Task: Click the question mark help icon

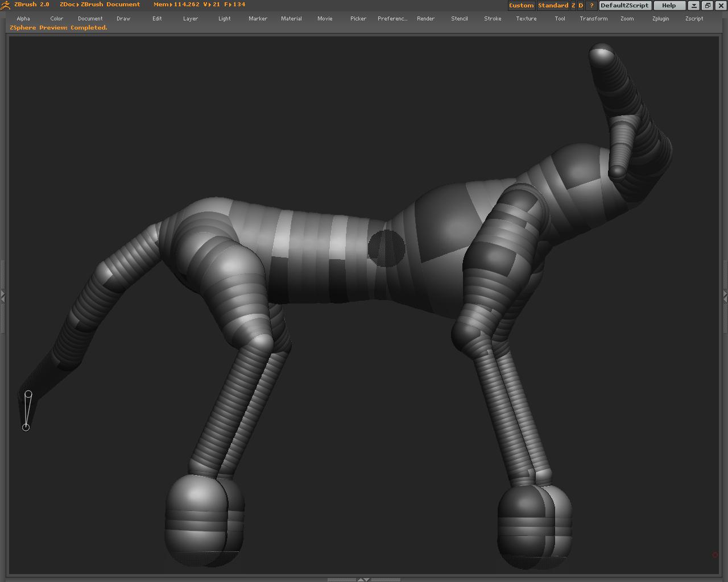Action: click(591, 6)
